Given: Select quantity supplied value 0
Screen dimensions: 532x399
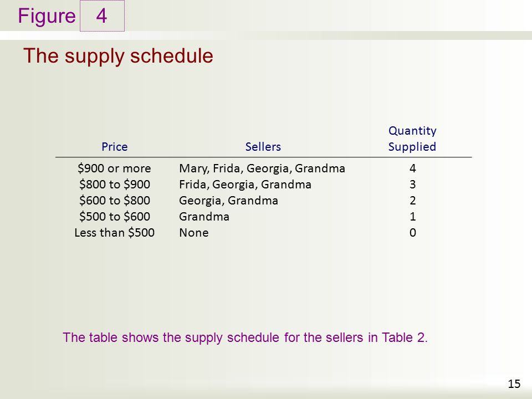Looking at the screenshot, I should tap(412, 232).
